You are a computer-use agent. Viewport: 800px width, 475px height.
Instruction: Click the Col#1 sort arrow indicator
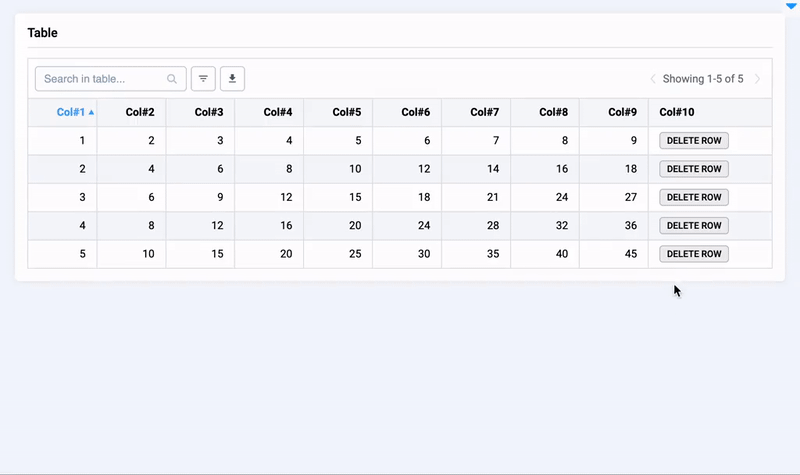pos(92,113)
